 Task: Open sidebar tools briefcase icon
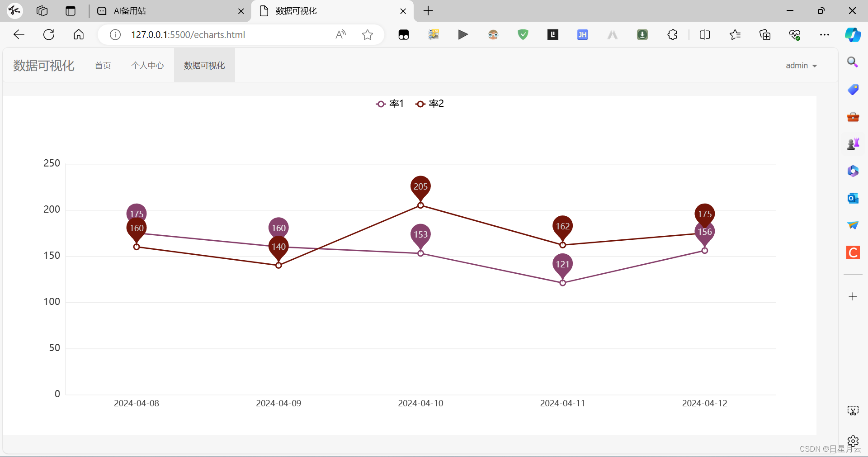click(853, 117)
